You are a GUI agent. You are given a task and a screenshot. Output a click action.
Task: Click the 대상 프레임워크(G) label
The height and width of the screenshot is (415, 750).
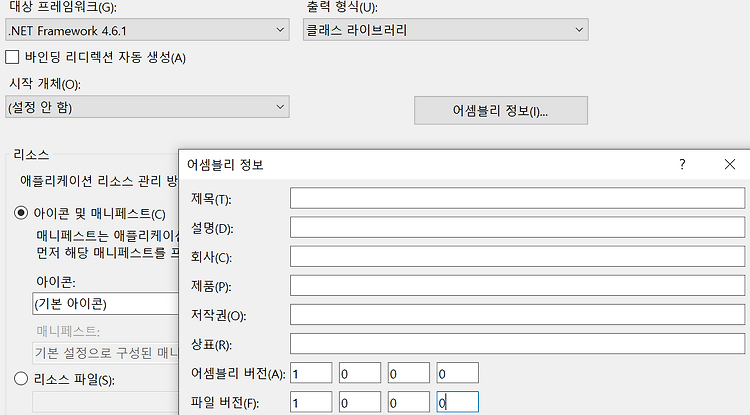[63, 7]
